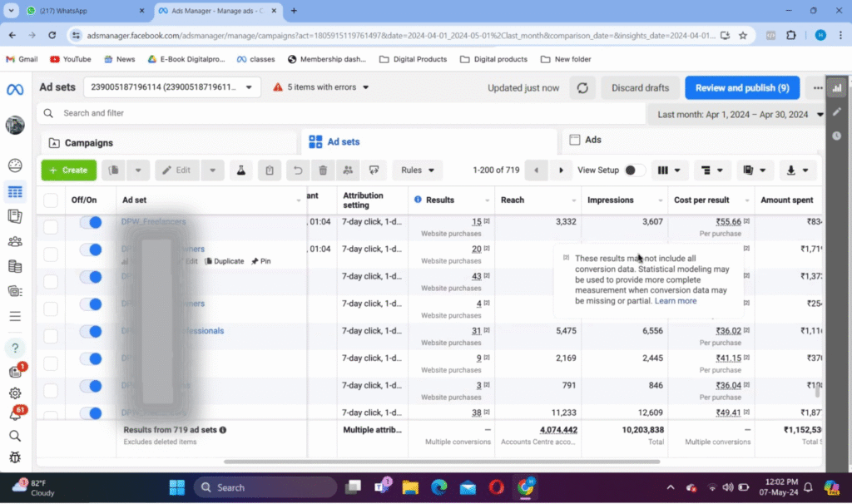The height and width of the screenshot is (504, 852).
Task: Toggle off the DPW_Freelancers ad set
Action: tap(91, 222)
